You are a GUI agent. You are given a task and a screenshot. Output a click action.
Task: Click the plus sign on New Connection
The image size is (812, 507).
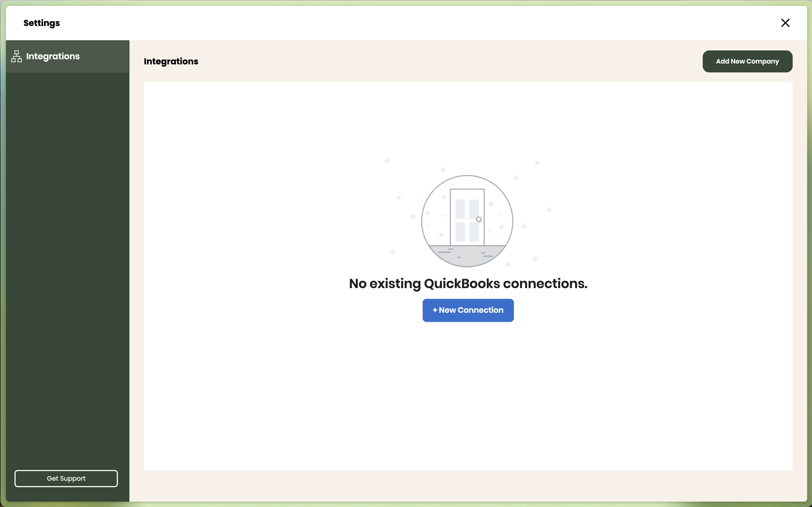coord(435,310)
